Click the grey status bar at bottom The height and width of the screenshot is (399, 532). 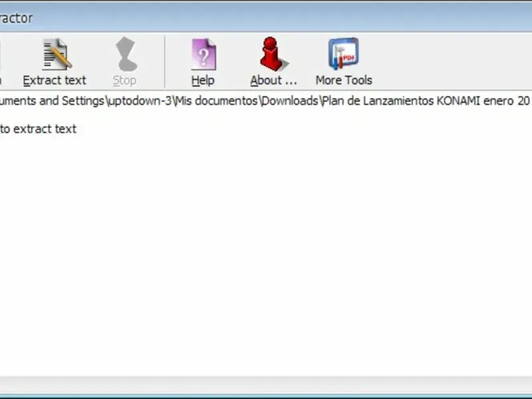coord(266,386)
